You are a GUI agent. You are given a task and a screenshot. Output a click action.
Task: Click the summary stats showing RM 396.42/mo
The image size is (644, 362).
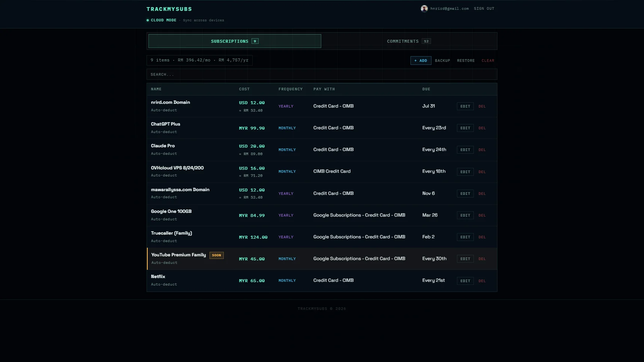tap(199, 60)
